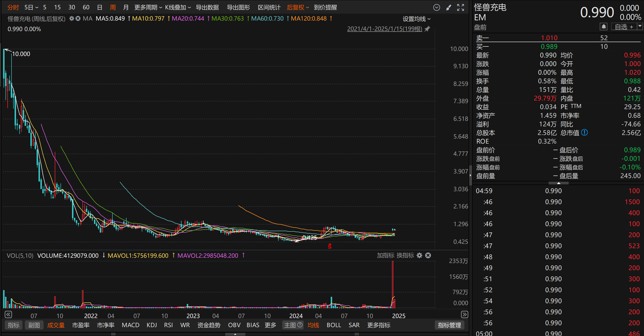Open MA settings gear icon beside chart title

pos(72,18)
